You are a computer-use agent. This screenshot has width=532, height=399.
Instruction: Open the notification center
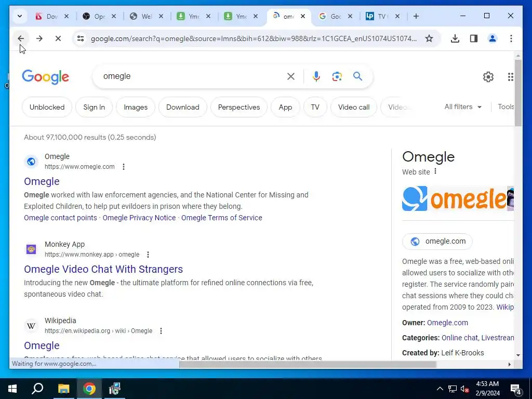tap(516, 389)
